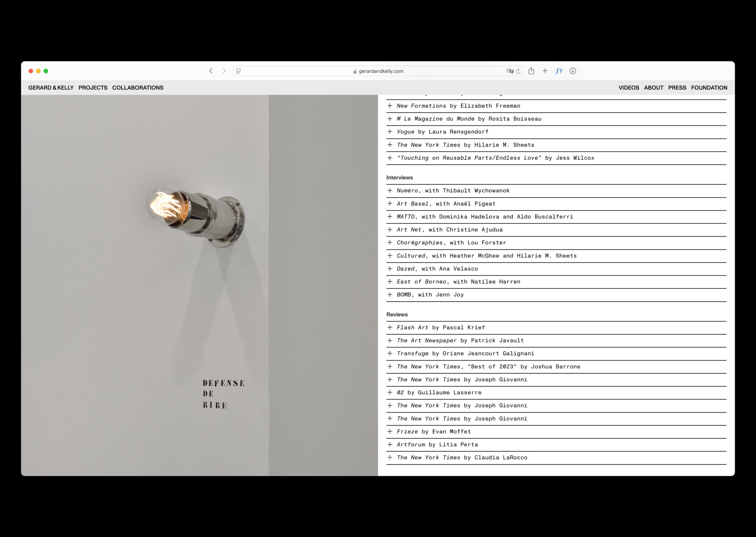Viewport: 756px width, 537px height.
Task: Go to the COLLABORATIONS page
Action: tap(138, 88)
